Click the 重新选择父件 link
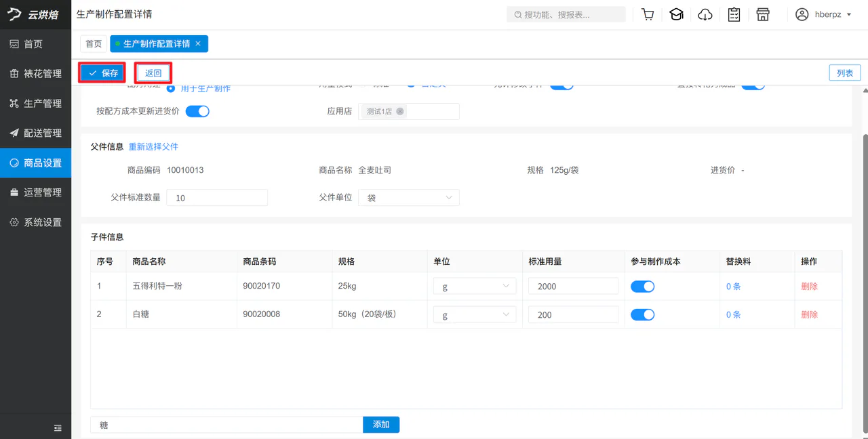Screen dimensions: 868x439 coord(153,147)
